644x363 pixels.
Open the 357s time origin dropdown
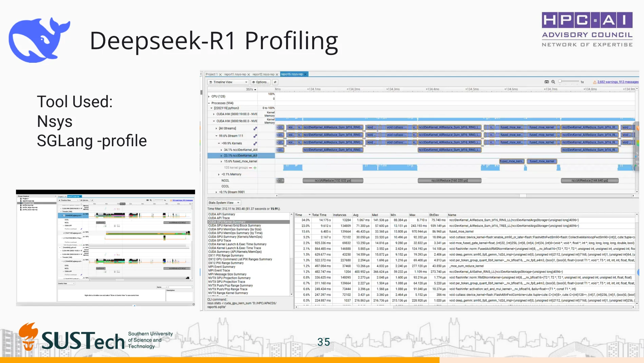pyautogui.click(x=251, y=90)
